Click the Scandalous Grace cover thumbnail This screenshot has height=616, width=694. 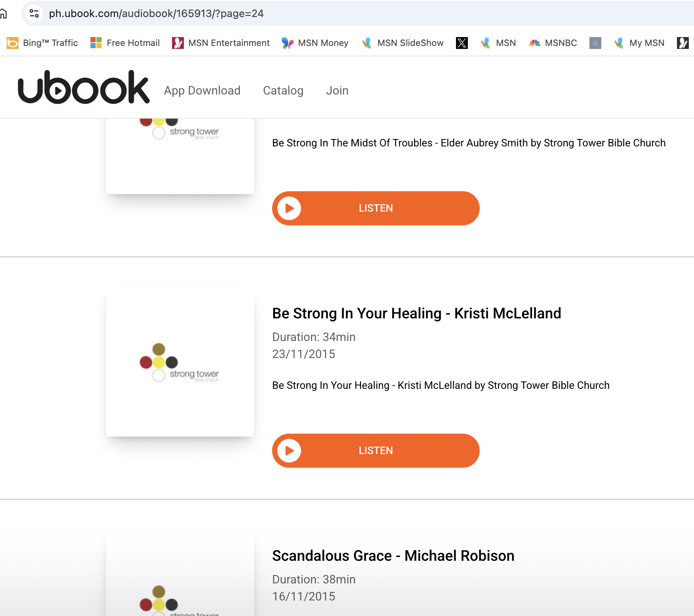(x=180, y=578)
